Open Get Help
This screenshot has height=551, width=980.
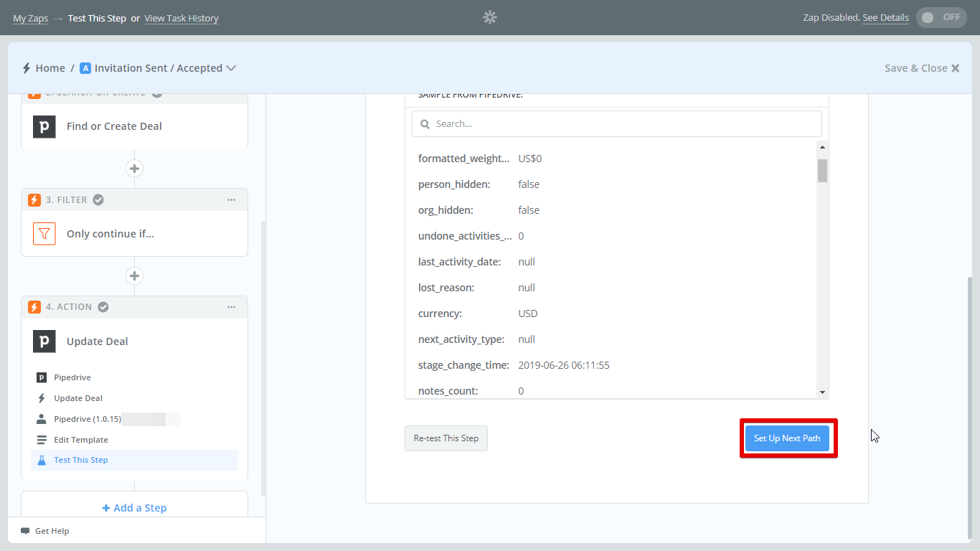[x=45, y=531]
